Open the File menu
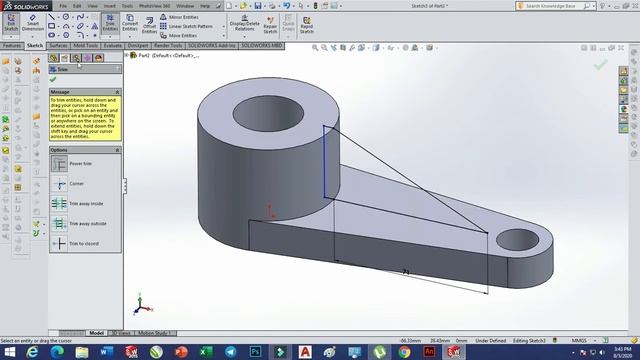This screenshot has width=640, height=360. [63, 6]
